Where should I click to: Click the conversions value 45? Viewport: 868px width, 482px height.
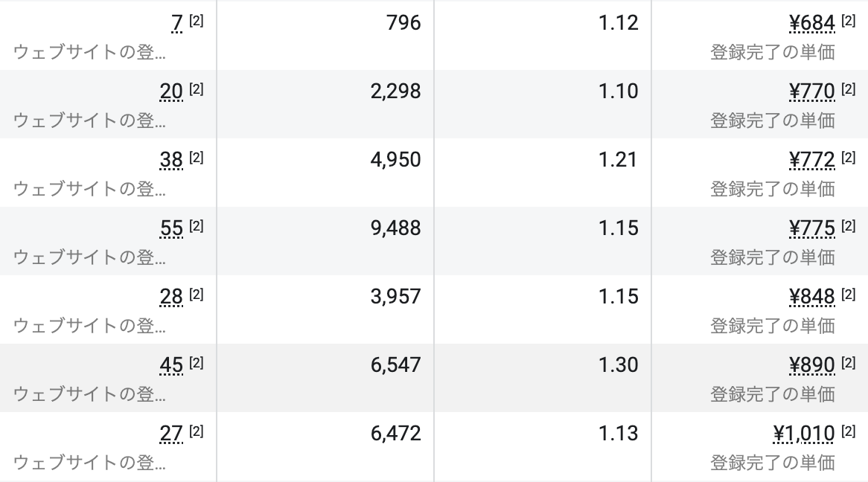pos(171,366)
